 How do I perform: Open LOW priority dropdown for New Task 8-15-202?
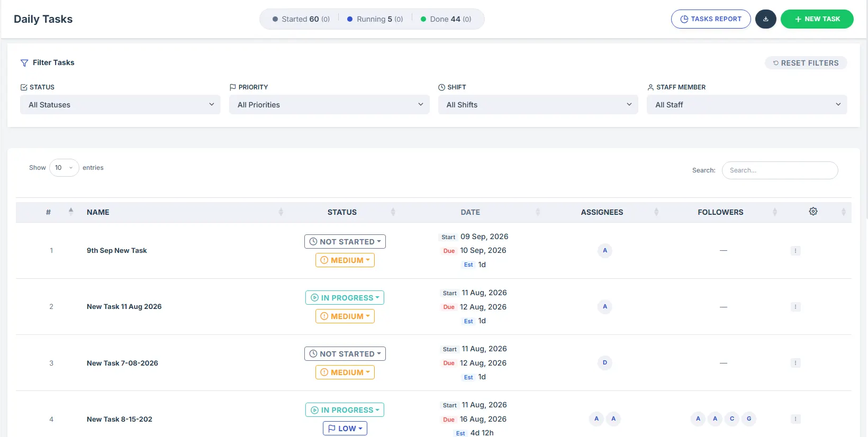345,429
